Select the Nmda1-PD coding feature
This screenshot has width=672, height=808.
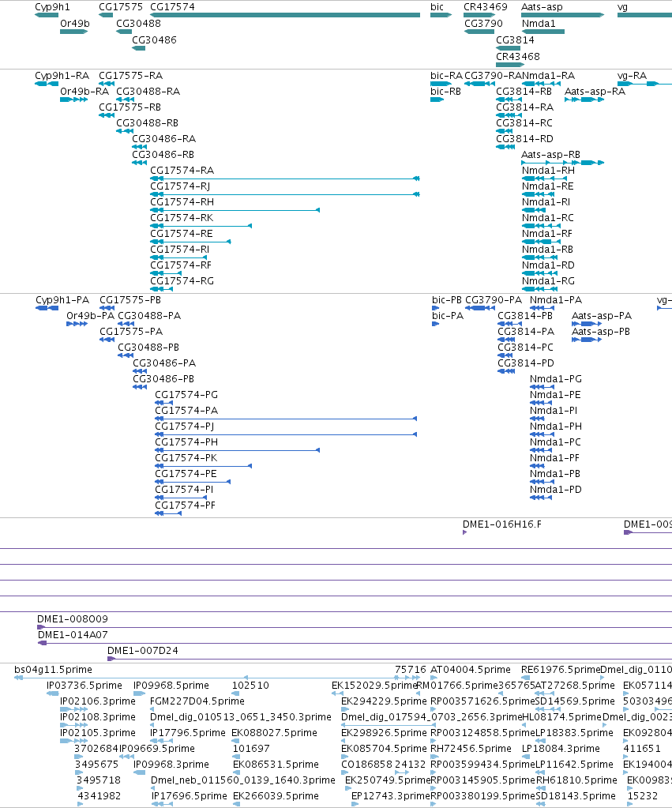click(x=541, y=498)
